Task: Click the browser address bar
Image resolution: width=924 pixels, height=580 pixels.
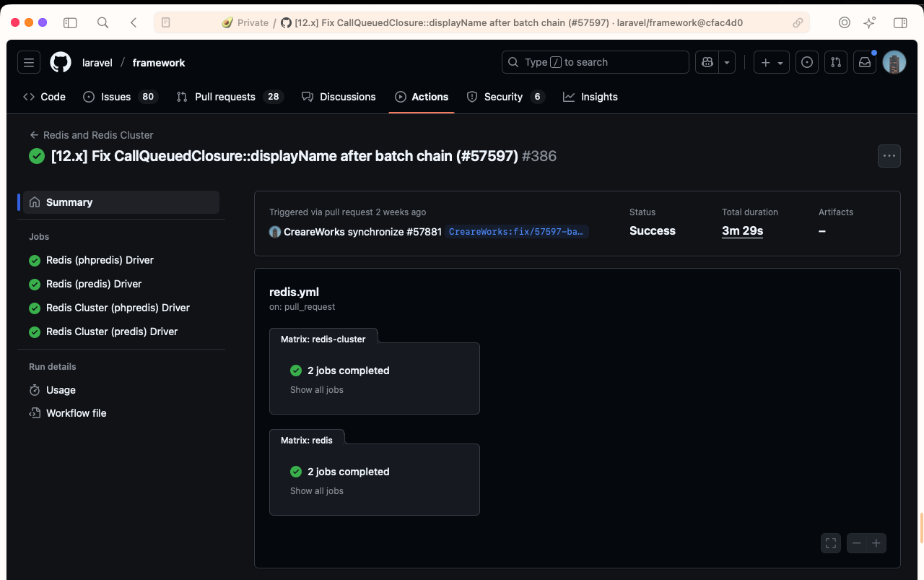Action: (x=481, y=22)
